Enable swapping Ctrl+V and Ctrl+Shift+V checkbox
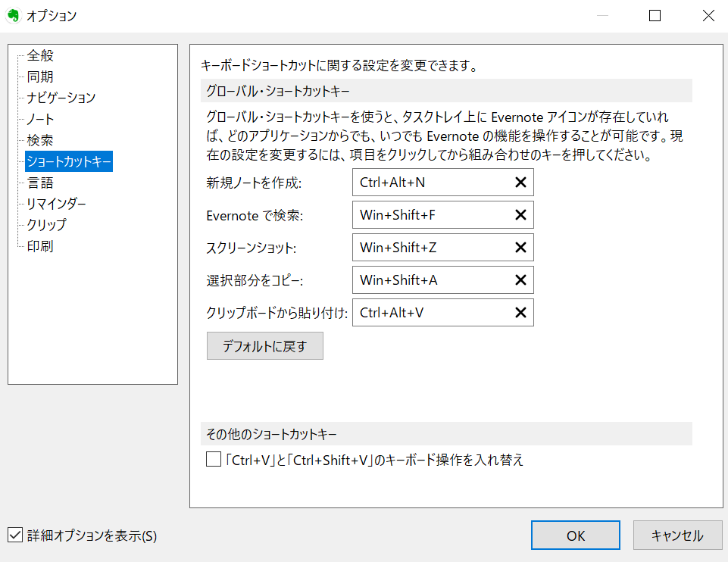 point(214,460)
